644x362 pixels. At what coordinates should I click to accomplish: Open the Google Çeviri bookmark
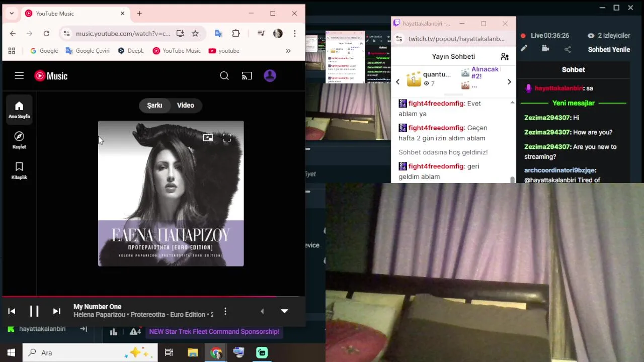[88, 51]
